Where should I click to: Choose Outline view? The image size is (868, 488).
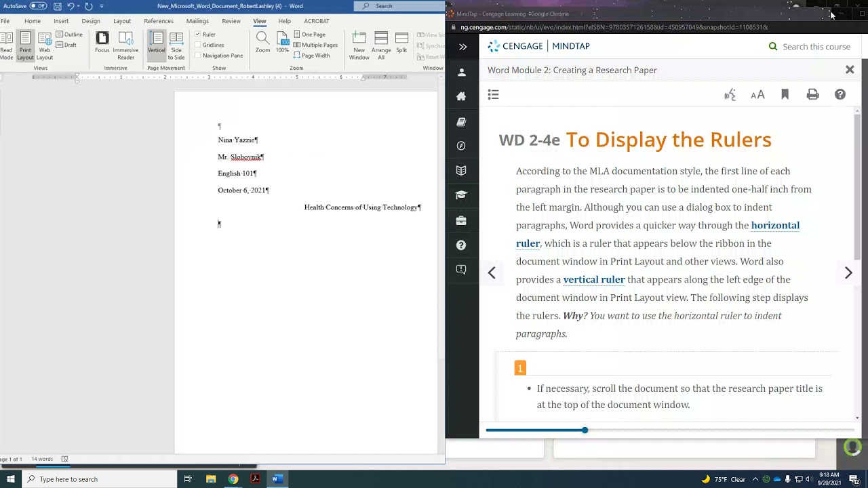pyautogui.click(x=69, y=35)
